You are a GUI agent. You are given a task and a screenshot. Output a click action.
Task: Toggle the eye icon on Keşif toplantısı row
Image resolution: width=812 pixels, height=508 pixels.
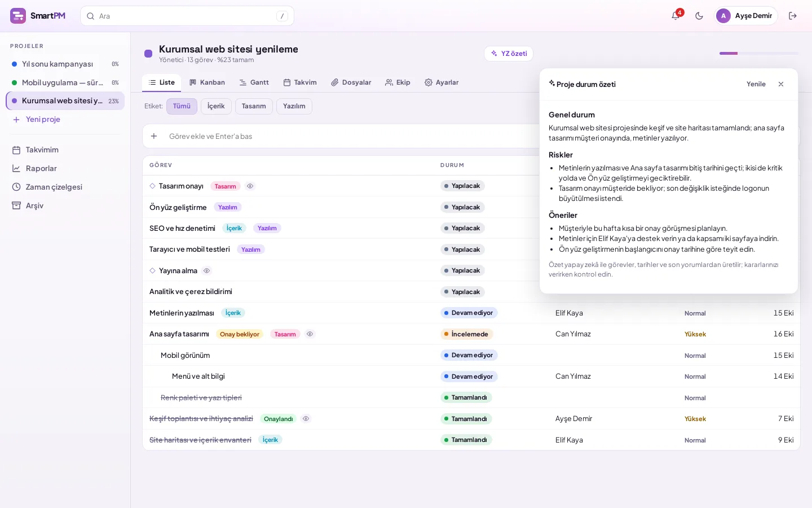[306, 419]
